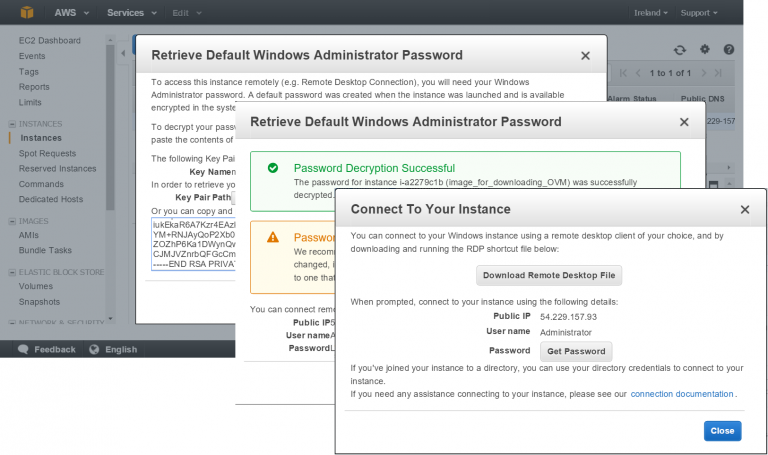768x455 pixels.
Task: Go to first page of results
Action: (623, 73)
